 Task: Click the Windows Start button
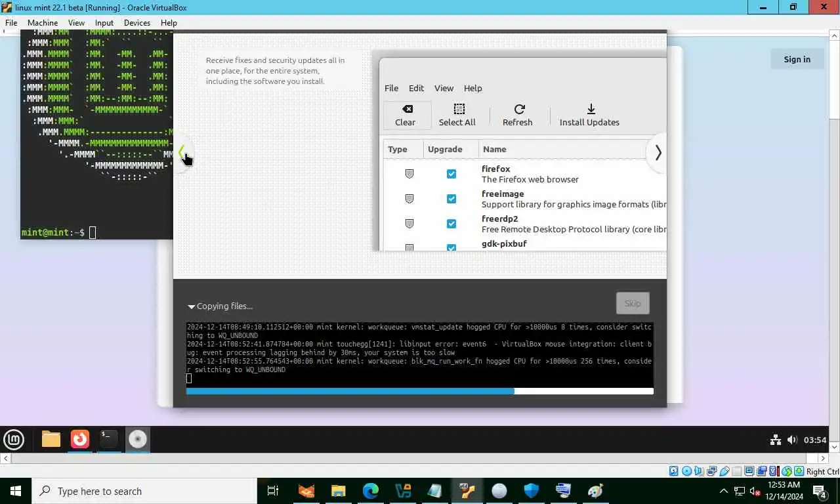[16, 491]
